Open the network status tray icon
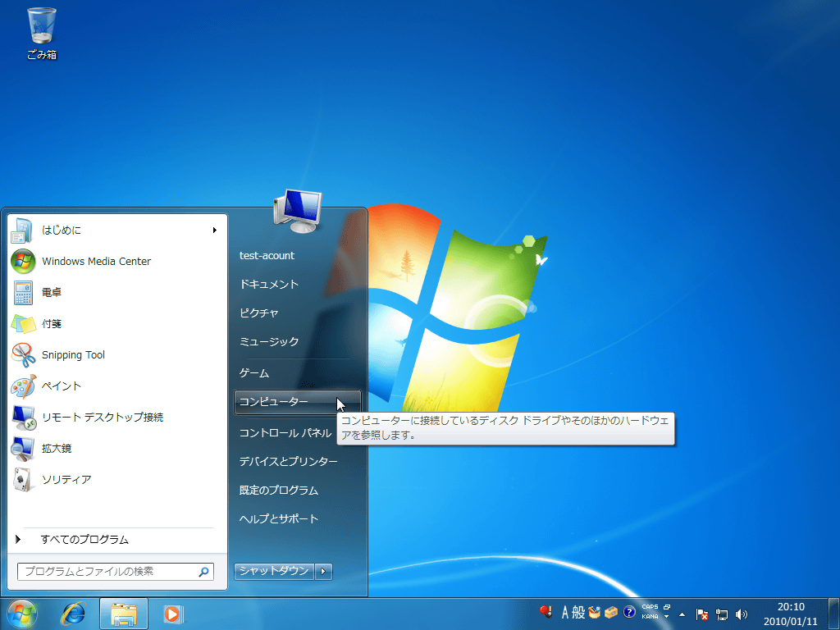The image size is (840, 630). tap(722, 614)
